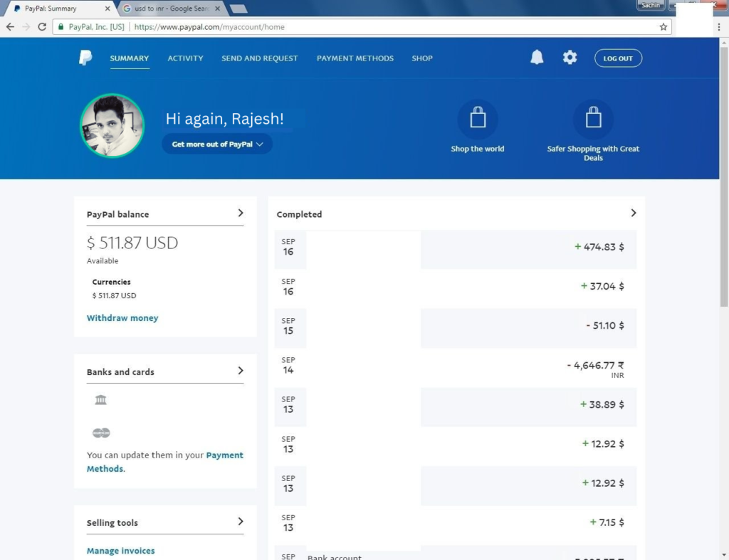This screenshot has width=729, height=560.
Task: Expand the PayPal balance arrow
Action: (241, 213)
